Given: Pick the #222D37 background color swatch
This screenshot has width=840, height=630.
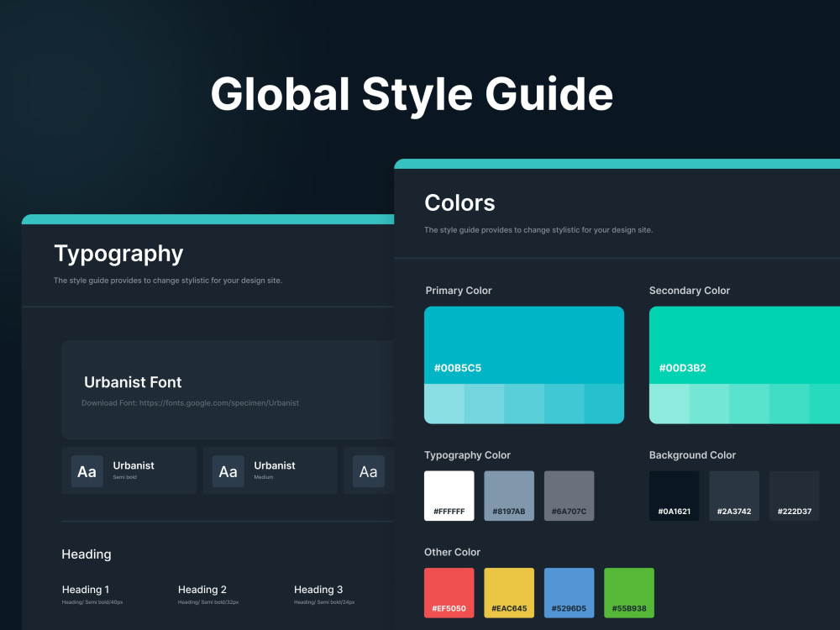Looking at the screenshot, I should [794, 496].
